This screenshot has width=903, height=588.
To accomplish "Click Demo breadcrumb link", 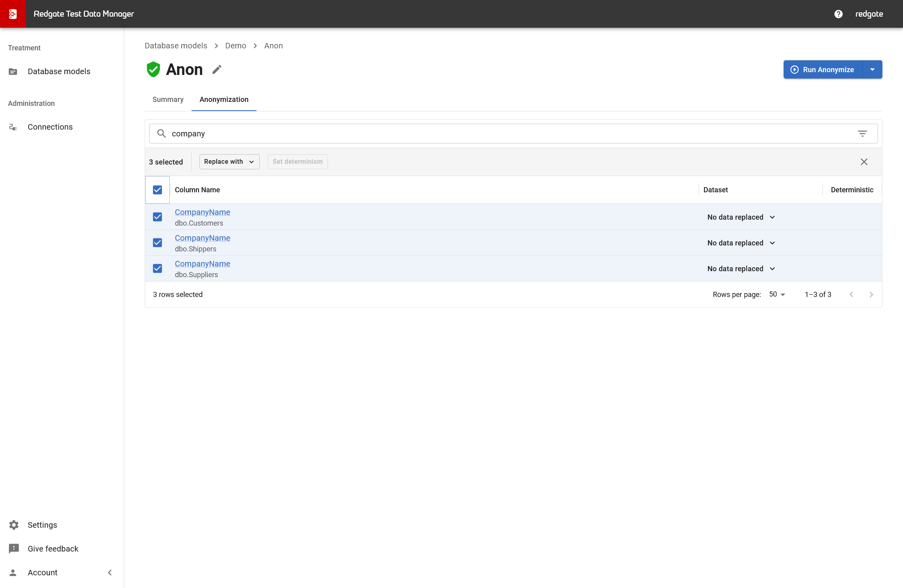I will [236, 46].
